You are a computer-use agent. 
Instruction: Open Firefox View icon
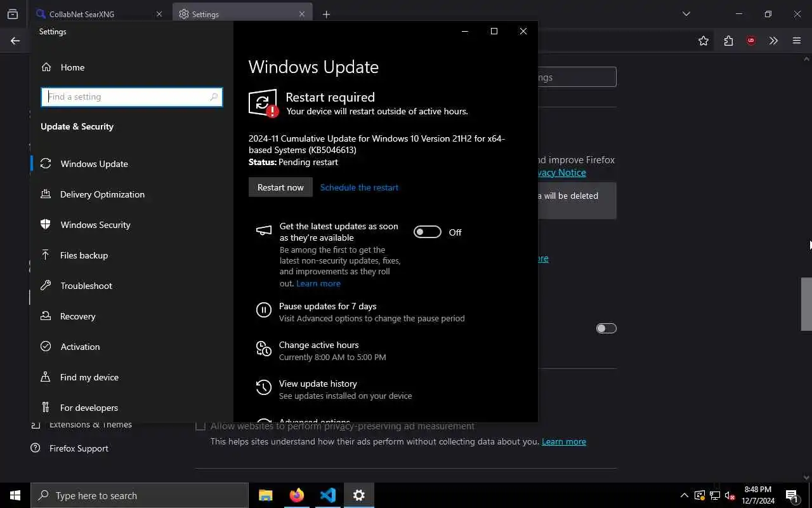click(13, 14)
